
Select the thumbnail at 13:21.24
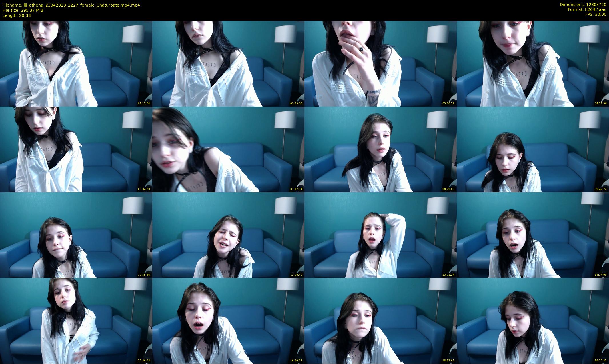pyautogui.click(x=380, y=235)
